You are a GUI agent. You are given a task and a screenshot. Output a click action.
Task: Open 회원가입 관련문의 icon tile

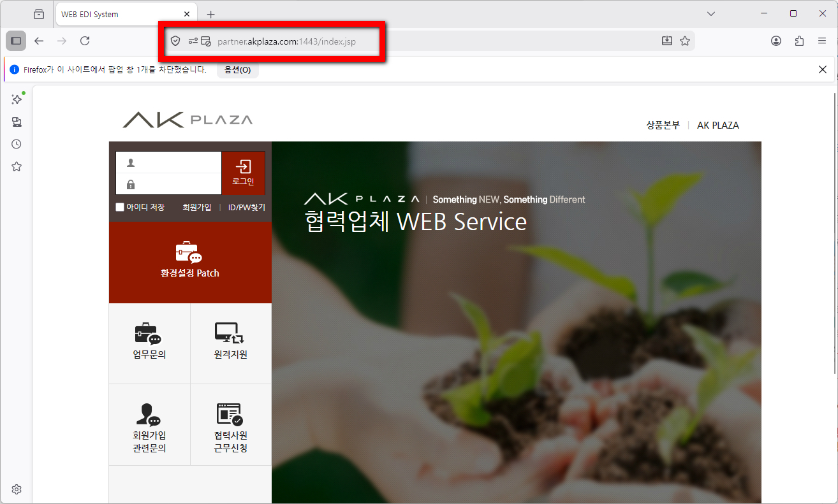pyautogui.click(x=149, y=426)
